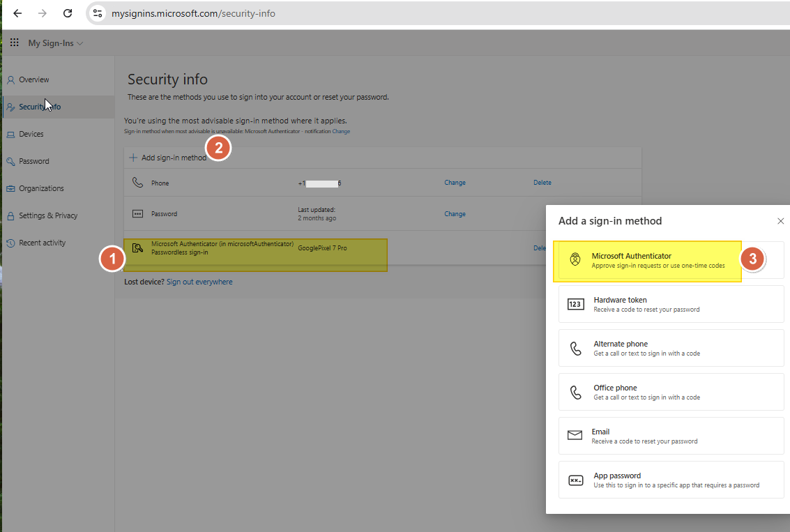
Task: Close the Add a sign-in method dialog
Action: [780, 221]
